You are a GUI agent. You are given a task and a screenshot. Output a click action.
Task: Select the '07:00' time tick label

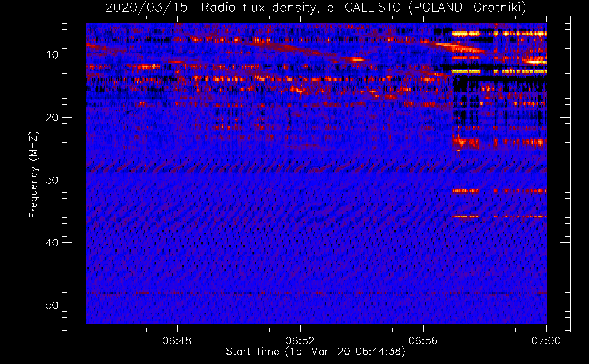pyautogui.click(x=546, y=341)
